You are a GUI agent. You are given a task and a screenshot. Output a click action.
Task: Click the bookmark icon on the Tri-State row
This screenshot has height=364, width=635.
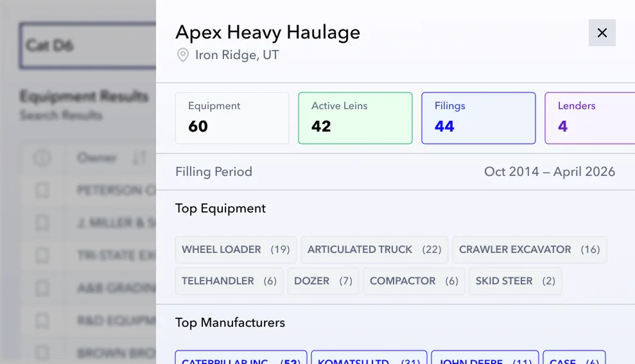tap(42, 256)
